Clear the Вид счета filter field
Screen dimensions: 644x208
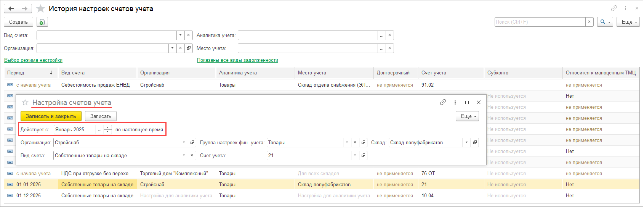(189, 35)
